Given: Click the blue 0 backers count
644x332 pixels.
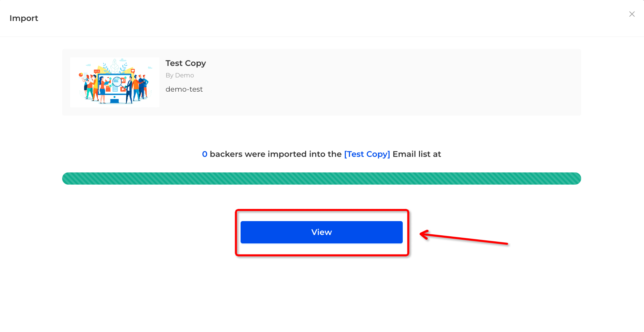Looking at the screenshot, I should point(205,154).
